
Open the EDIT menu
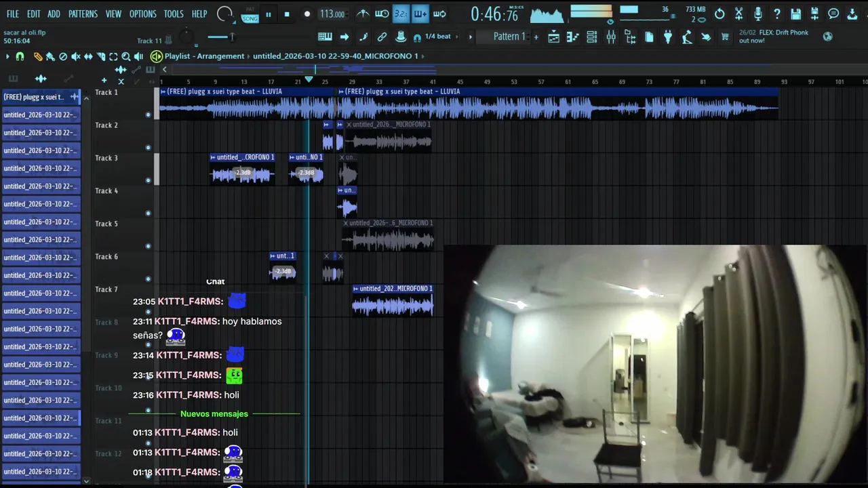click(34, 14)
